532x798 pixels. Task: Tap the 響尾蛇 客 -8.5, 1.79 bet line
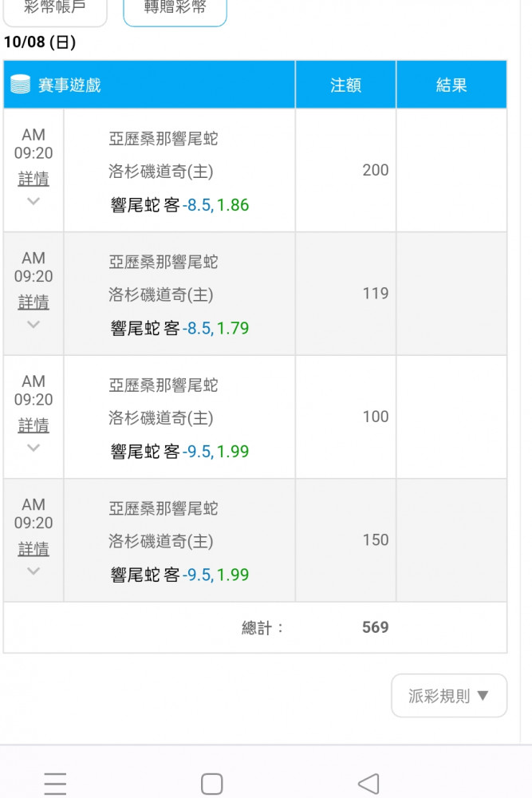(179, 328)
